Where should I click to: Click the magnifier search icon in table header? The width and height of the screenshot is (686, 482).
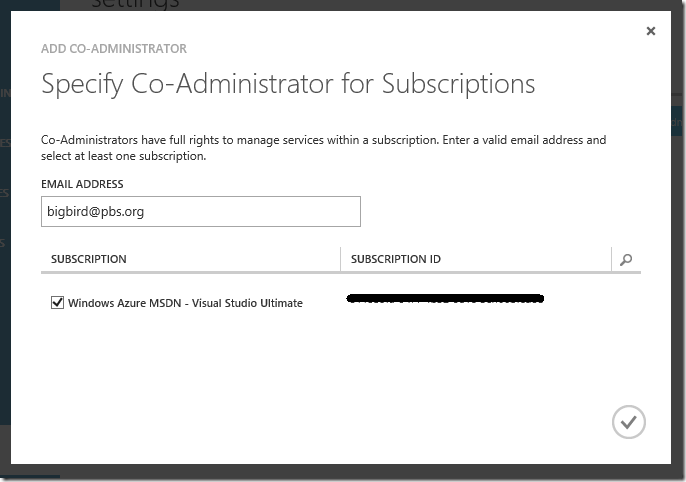tap(626, 260)
